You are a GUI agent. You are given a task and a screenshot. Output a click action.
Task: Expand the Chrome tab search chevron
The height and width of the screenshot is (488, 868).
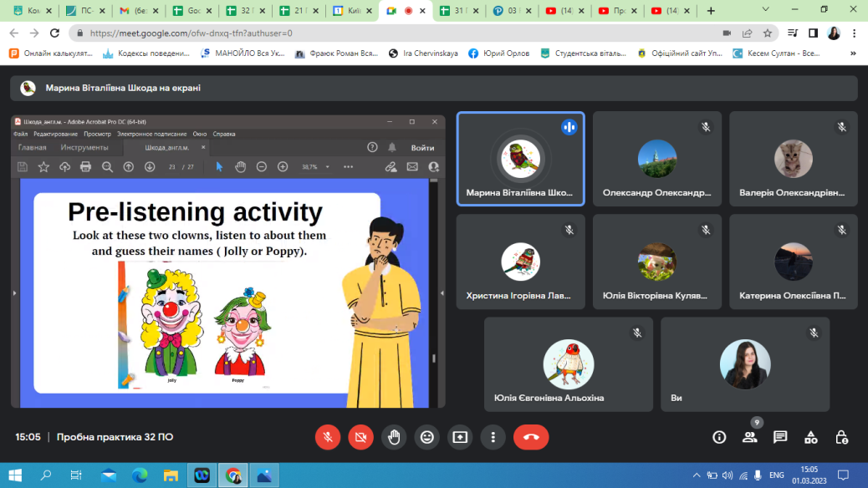[768, 10]
